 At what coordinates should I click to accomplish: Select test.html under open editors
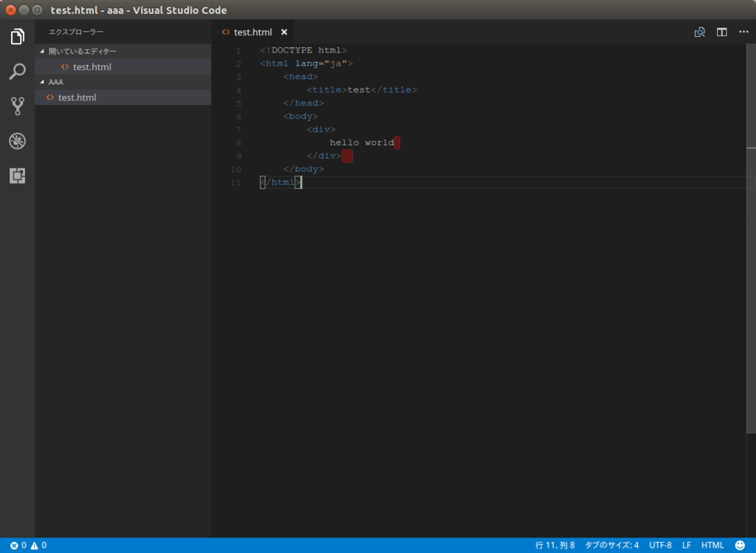(123, 67)
